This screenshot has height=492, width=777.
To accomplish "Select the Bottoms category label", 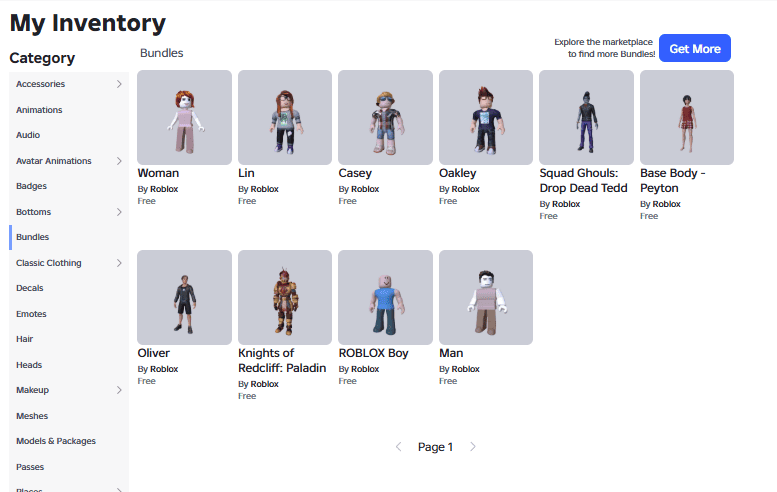I will [33, 212].
